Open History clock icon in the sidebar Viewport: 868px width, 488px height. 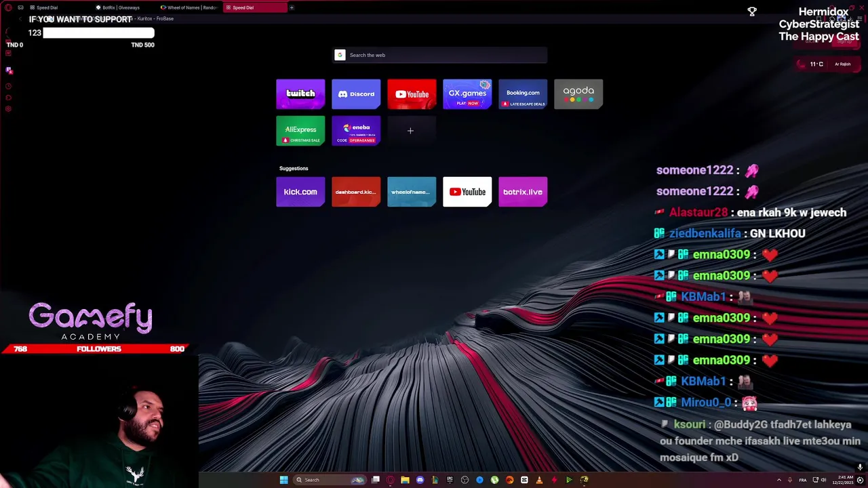click(x=8, y=86)
